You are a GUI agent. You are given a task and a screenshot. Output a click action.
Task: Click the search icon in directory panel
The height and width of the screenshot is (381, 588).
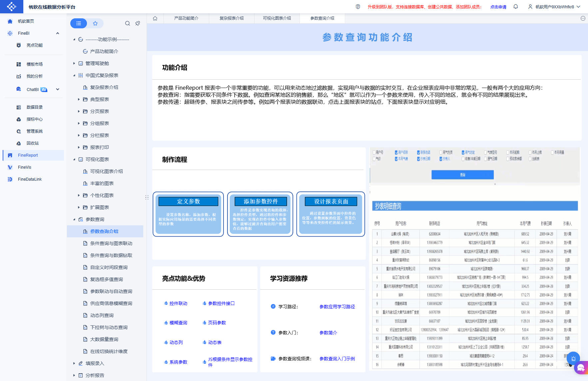click(x=128, y=23)
